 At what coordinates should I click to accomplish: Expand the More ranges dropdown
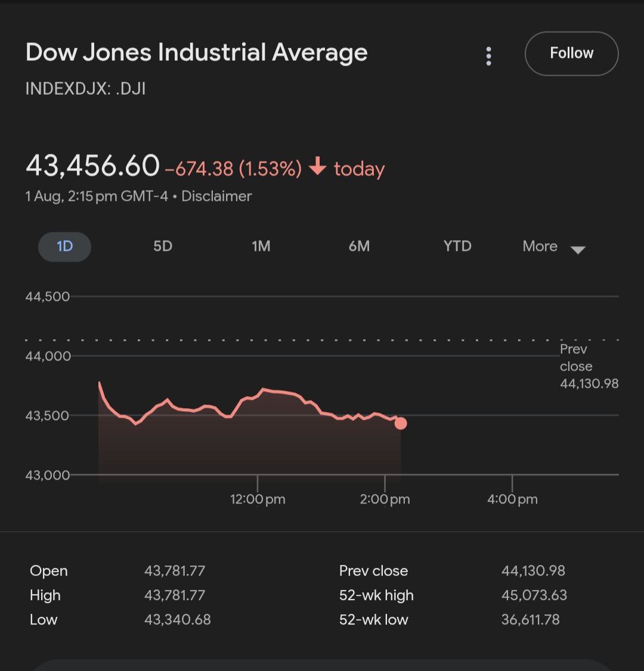click(540, 246)
